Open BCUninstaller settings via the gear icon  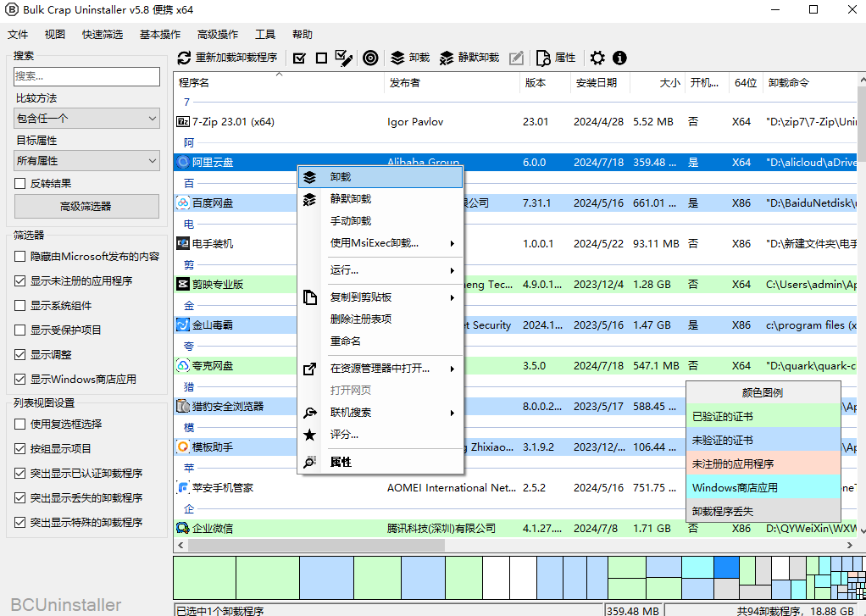[x=597, y=58]
